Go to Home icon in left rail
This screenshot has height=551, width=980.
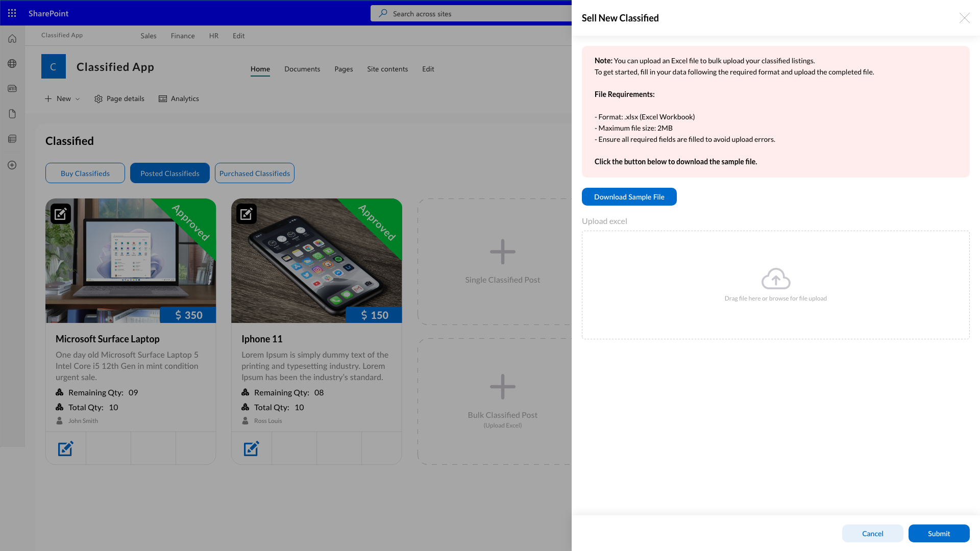point(12,39)
